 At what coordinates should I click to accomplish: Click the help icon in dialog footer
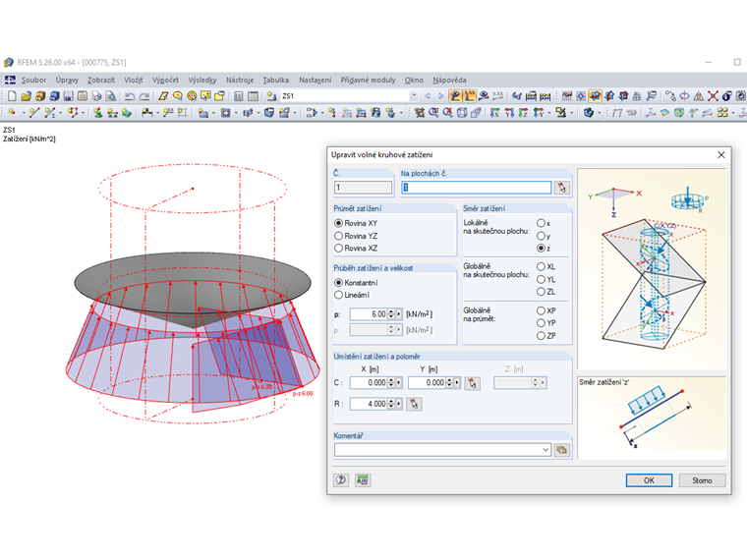(342, 480)
